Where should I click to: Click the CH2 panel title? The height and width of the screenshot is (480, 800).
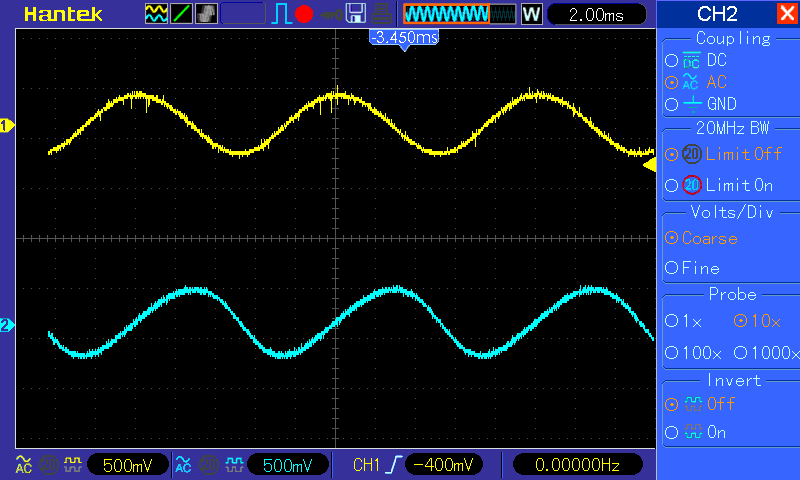tap(717, 14)
